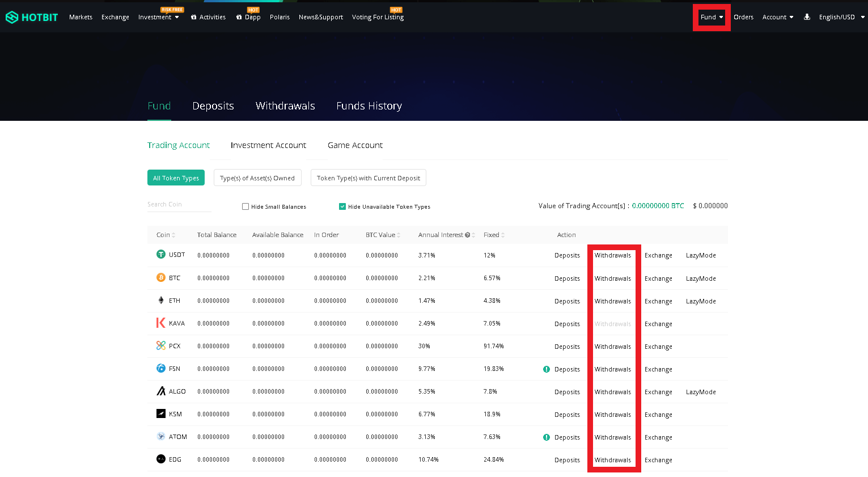
Task: Toggle Hide Small Balances checkbox
Action: click(245, 206)
